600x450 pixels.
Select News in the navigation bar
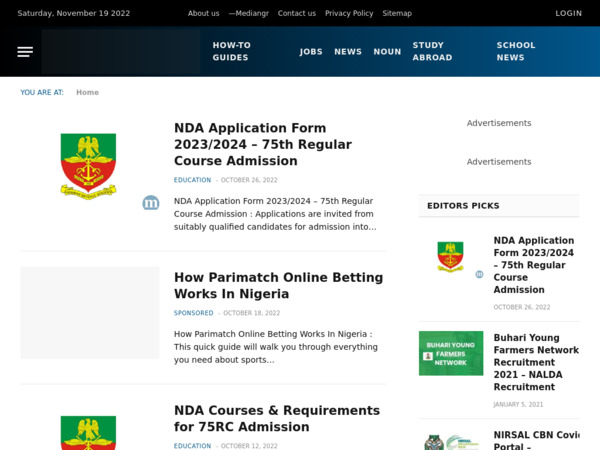click(348, 52)
